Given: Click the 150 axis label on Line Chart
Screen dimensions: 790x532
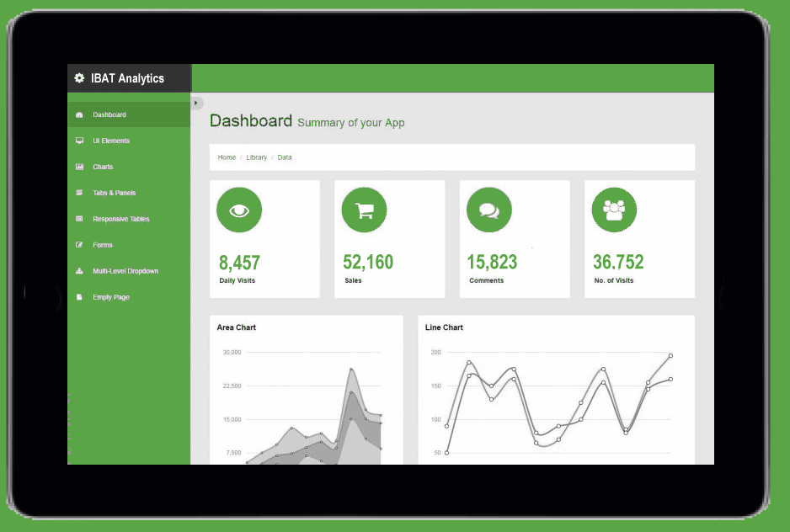Looking at the screenshot, I should [x=435, y=386].
